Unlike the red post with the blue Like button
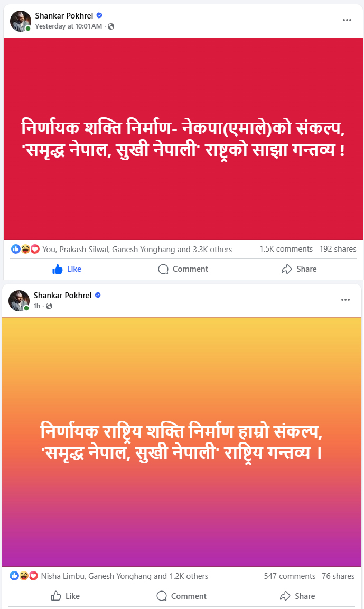The width and height of the screenshot is (364, 609). point(67,269)
